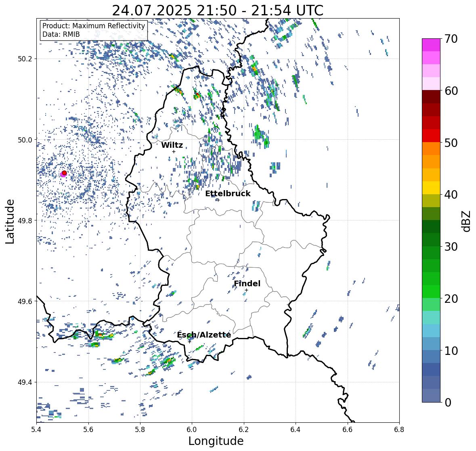Click the 0 value on the colorbar

click(x=448, y=403)
